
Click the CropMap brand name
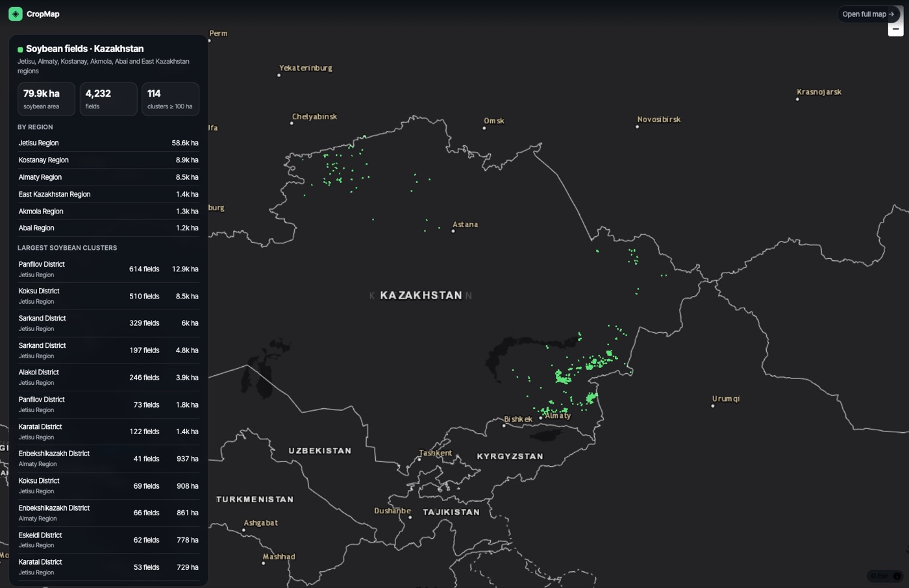click(x=43, y=14)
